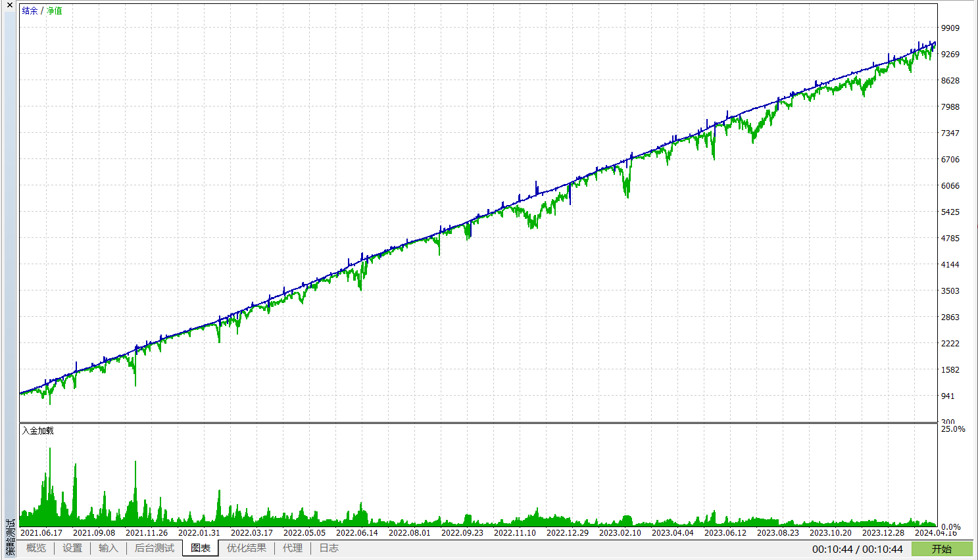Click the 2022.01.31 date label
The image size is (978, 560).
tap(199, 533)
